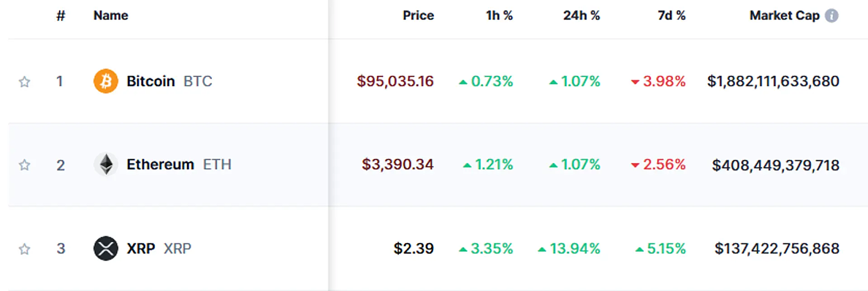Toggle the Ethereum watchlist star
This screenshot has width=868, height=291.
(24, 165)
